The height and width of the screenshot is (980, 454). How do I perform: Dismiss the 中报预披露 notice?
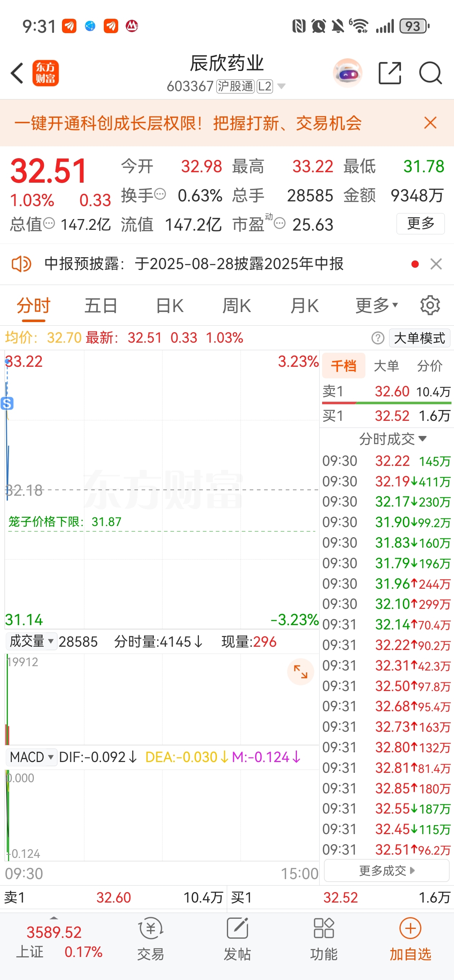[436, 264]
